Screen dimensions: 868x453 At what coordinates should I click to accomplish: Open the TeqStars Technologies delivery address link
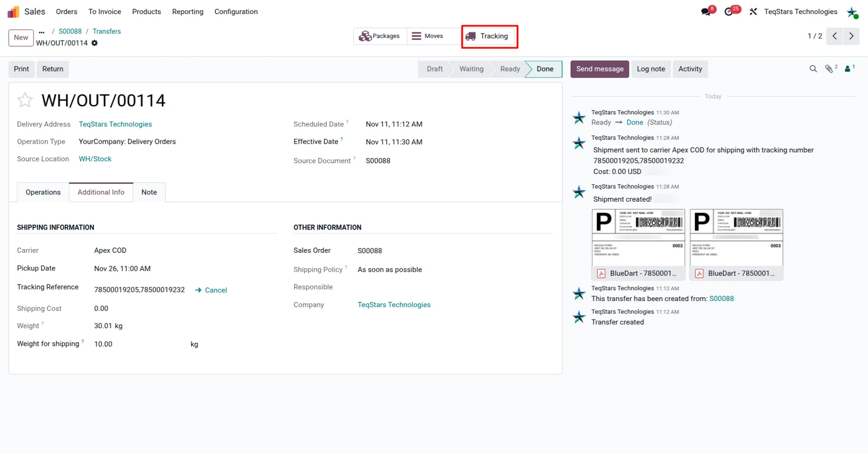pyautogui.click(x=116, y=124)
